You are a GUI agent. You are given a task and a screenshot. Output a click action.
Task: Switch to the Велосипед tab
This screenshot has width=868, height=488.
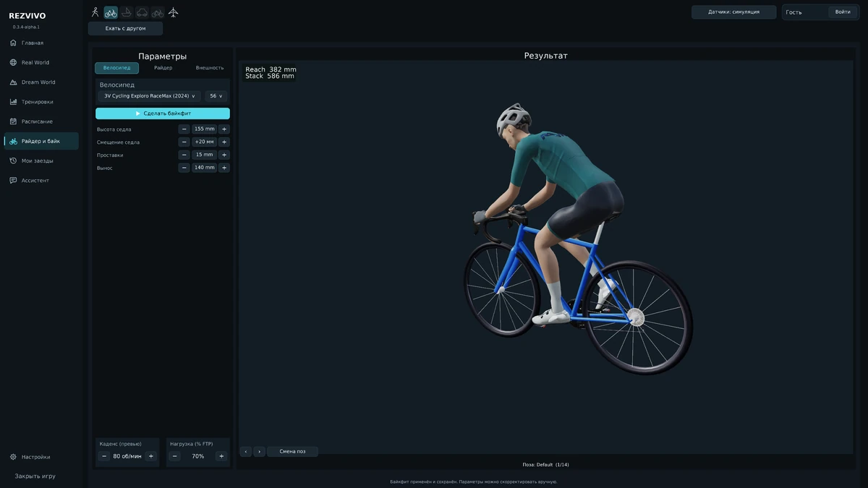tap(116, 68)
